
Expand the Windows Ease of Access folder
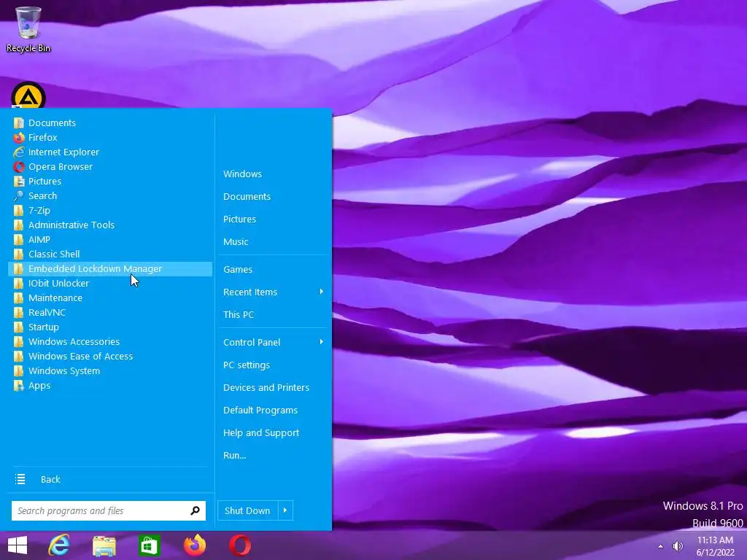110,357
